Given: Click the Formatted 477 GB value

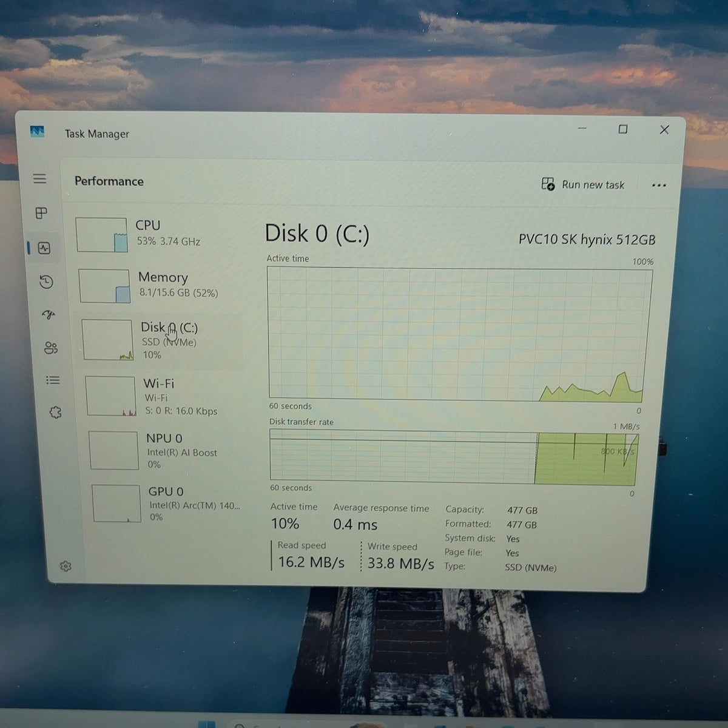Looking at the screenshot, I should pos(522,525).
